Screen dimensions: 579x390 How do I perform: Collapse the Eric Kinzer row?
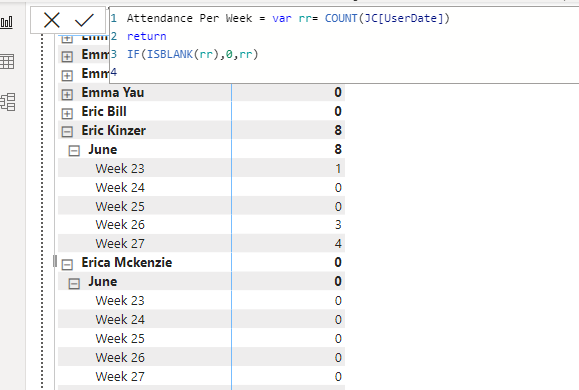pos(67,132)
